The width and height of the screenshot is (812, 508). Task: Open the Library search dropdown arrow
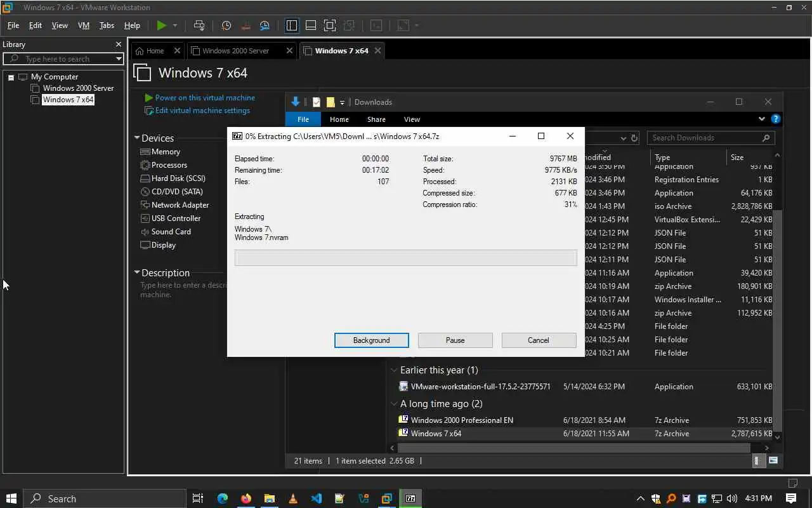119,58
